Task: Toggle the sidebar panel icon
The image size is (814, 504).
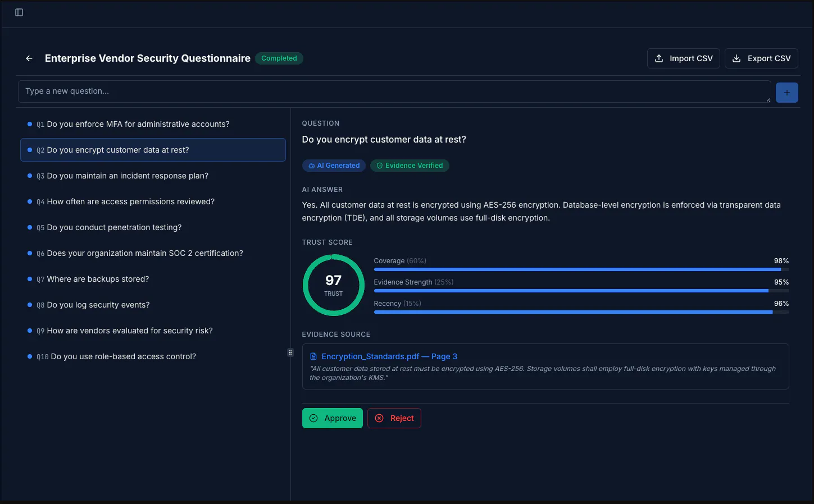Action: [x=19, y=12]
